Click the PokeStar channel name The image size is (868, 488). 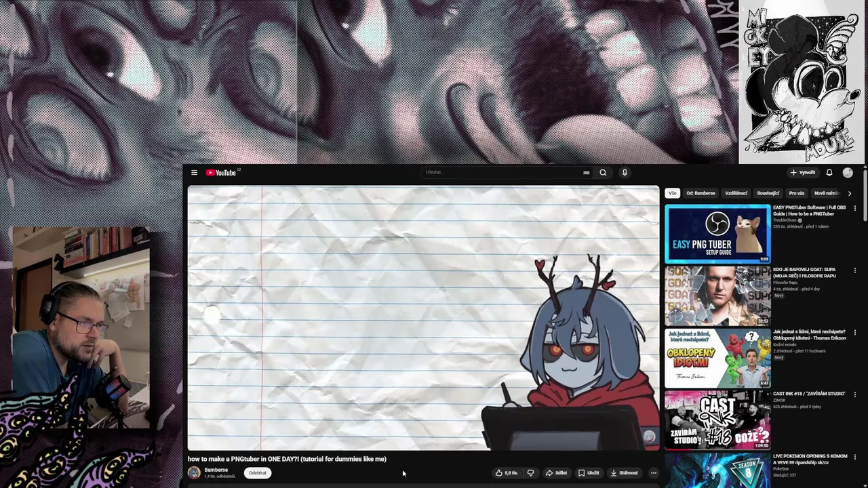coord(781,468)
